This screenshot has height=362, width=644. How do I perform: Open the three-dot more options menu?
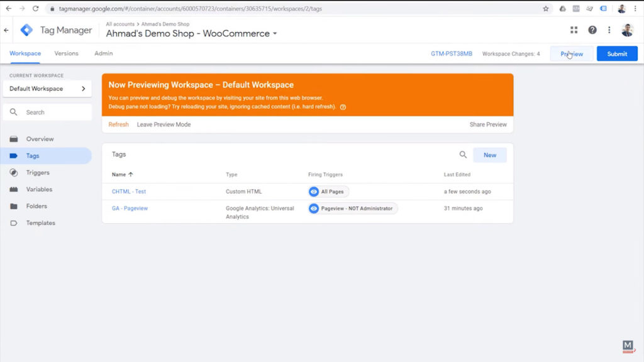click(609, 30)
